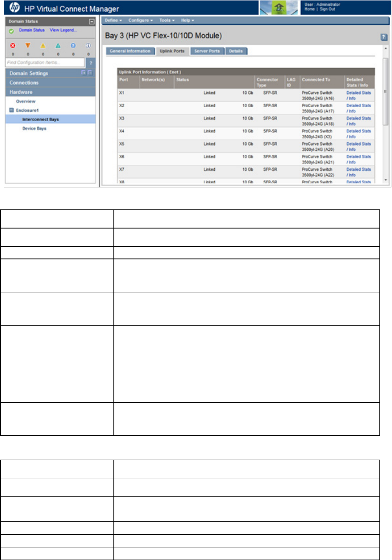392x560 pixels.
Task: Select the Uplink Ports tab
Action: click(x=173, y=51)
